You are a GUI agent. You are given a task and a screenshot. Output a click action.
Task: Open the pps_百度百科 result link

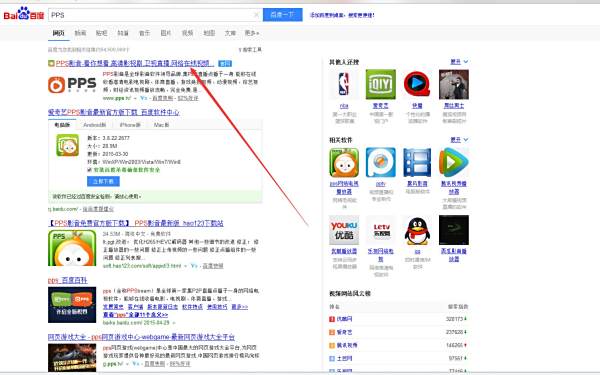click(68, 280)
